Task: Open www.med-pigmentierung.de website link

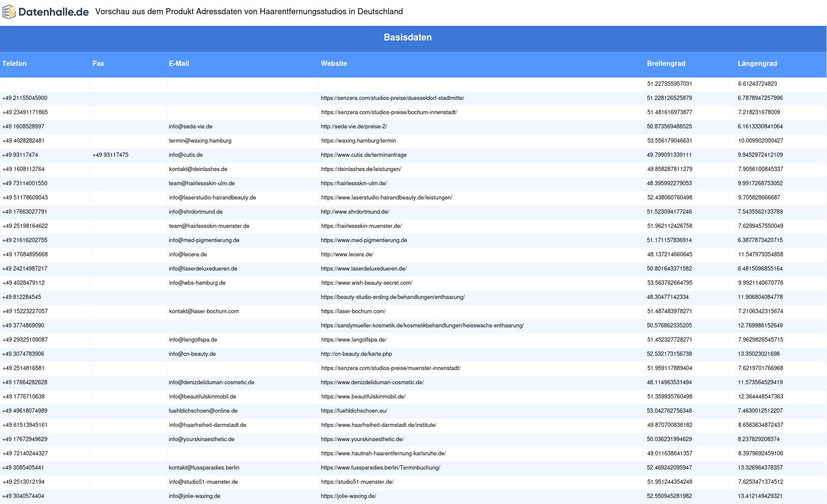Action: click(x=364, y=240)
